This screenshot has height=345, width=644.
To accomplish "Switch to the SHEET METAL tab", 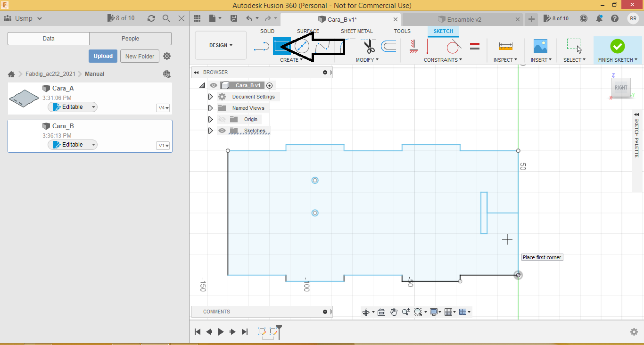I will 357,31.
